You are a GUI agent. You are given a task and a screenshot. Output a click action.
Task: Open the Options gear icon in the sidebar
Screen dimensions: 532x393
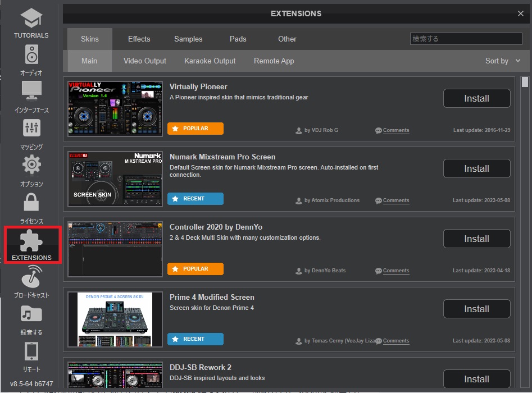(31, 165)
